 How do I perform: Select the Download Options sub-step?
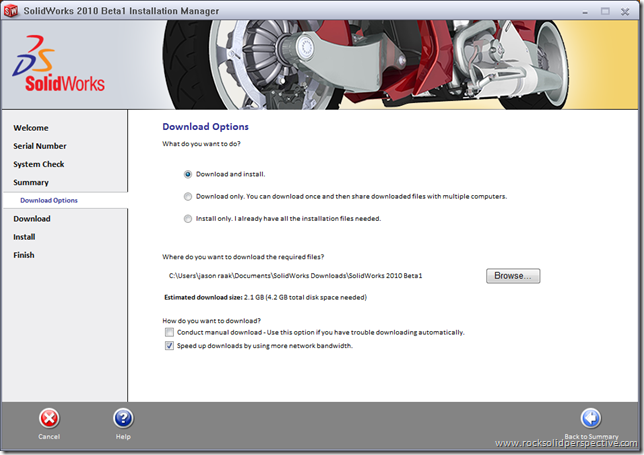[x=49, y=200]
